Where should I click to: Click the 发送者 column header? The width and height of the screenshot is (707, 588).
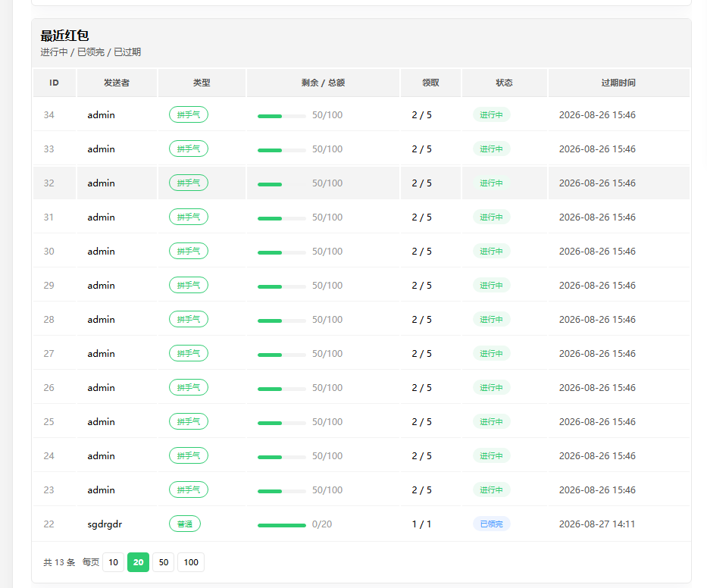117,83
